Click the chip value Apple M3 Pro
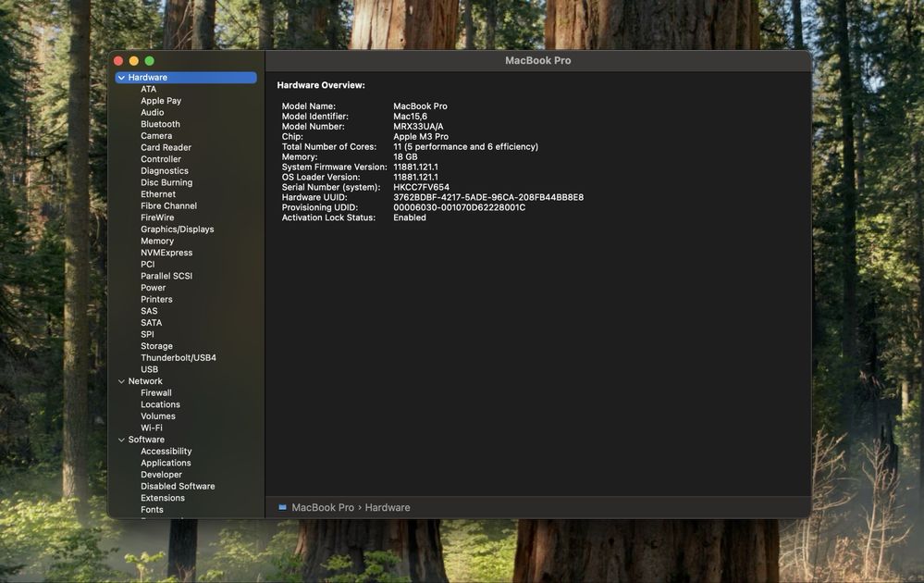 click(421, 136)
